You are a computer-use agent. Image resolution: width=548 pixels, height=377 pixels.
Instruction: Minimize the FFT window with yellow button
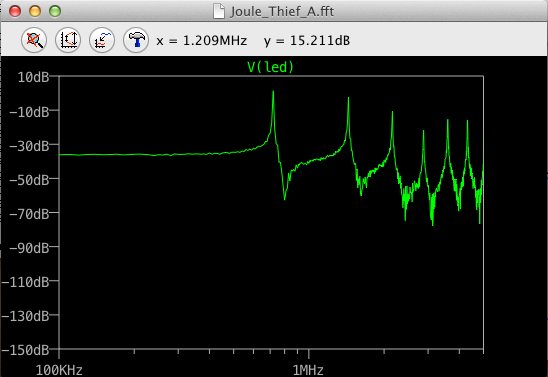[35, 11]
